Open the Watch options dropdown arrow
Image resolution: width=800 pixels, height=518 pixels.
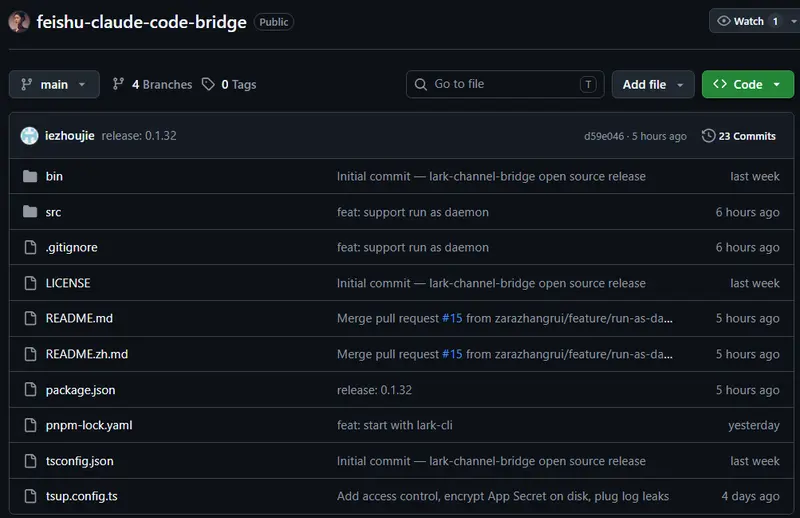tap(793, 21)
